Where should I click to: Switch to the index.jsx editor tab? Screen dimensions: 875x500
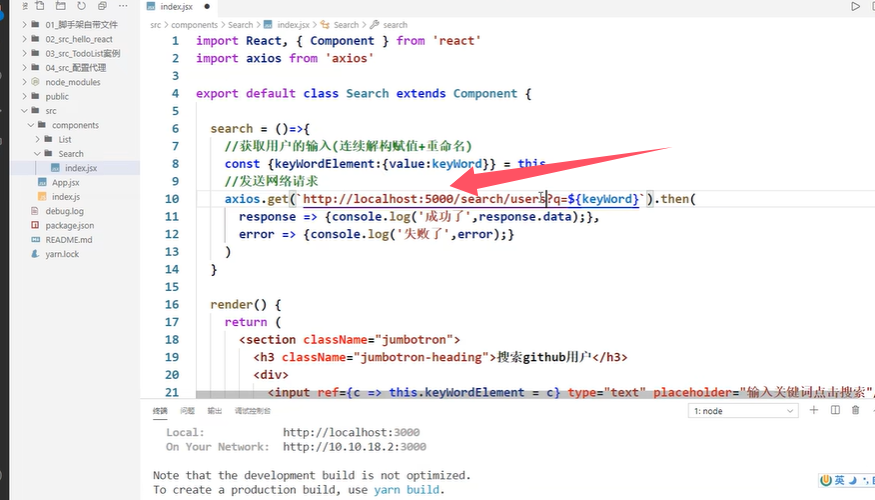coord(176,7)
